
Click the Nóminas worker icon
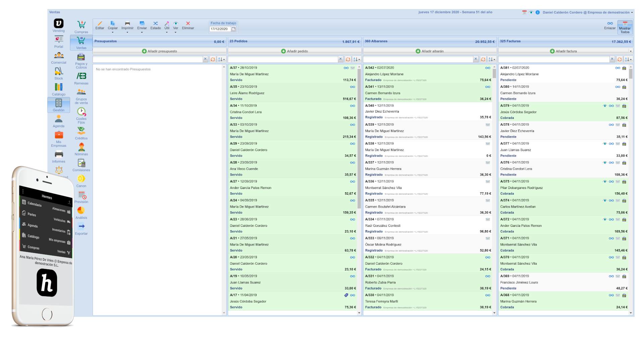[x=81, y=147]
